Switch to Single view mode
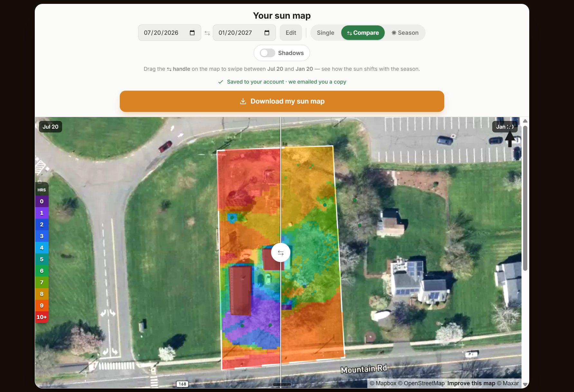The width and height of the screenshot is (574, 392). click(325, 33)
